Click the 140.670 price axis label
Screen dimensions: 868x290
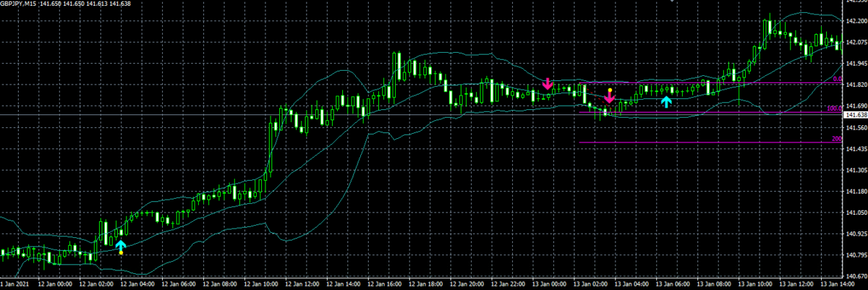tap(856, 277)
